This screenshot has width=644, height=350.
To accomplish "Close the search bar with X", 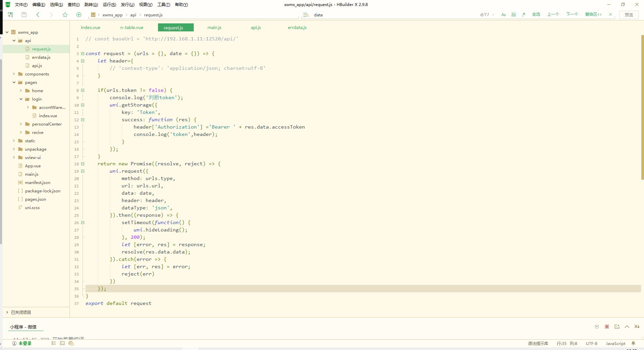I will tap(611, 14).
